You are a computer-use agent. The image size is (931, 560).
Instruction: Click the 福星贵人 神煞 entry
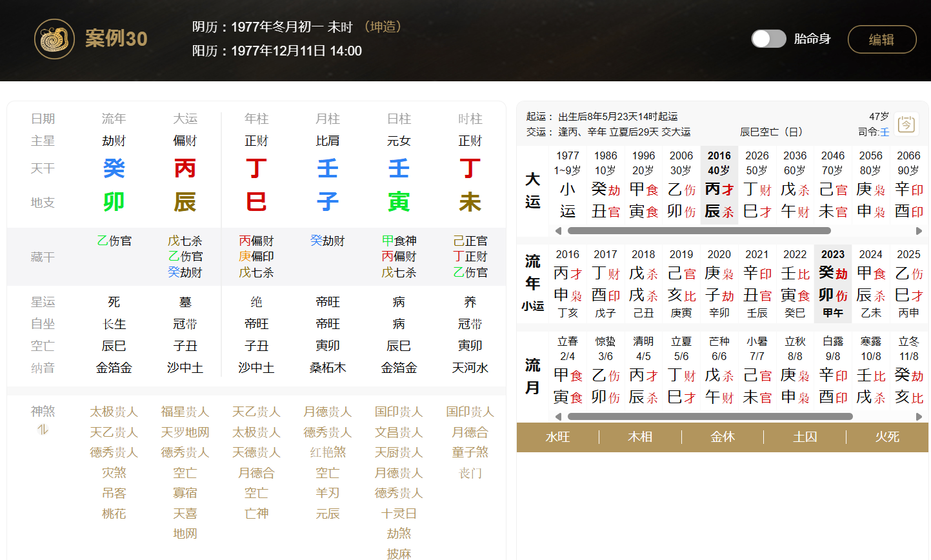185,412
